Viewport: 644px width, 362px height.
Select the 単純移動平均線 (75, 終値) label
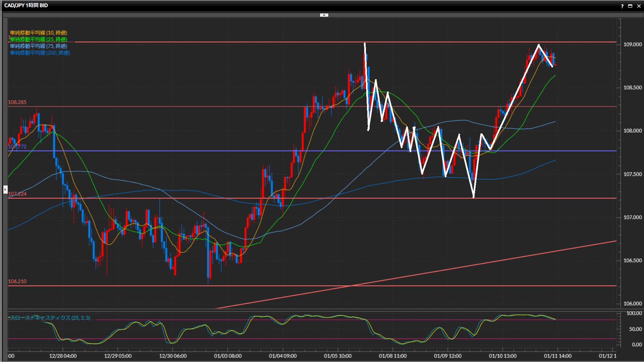pos(39,46)
